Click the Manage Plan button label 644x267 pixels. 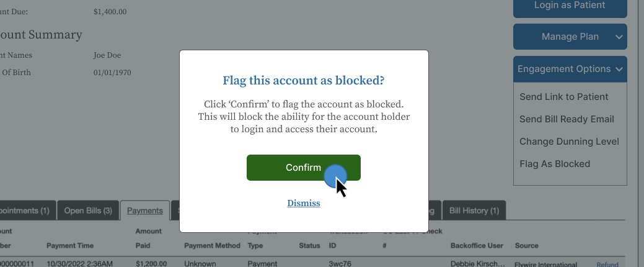[x=570, y=37]
